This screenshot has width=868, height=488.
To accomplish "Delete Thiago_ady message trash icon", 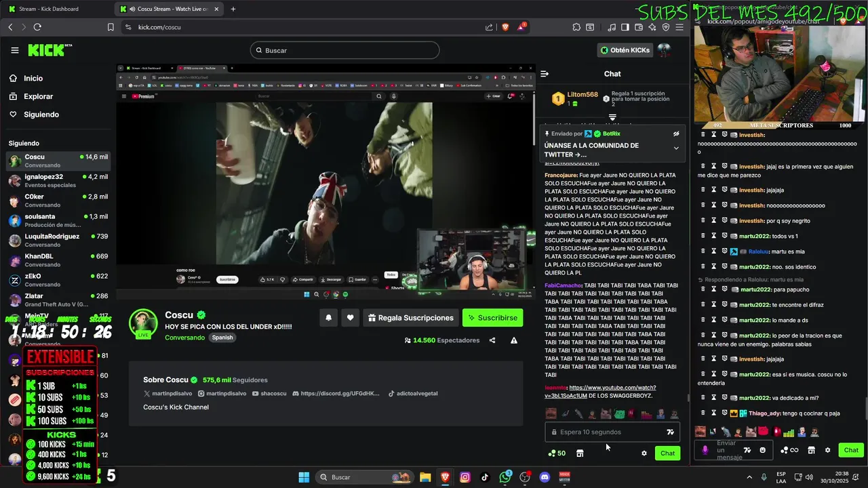I will pyautogui.click(x=702, y=413).
